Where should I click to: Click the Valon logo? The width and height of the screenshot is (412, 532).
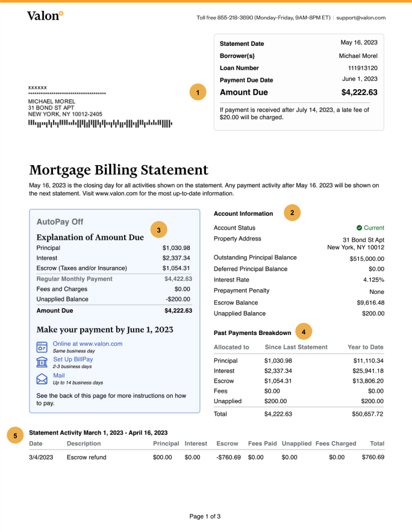click(45, 16)
